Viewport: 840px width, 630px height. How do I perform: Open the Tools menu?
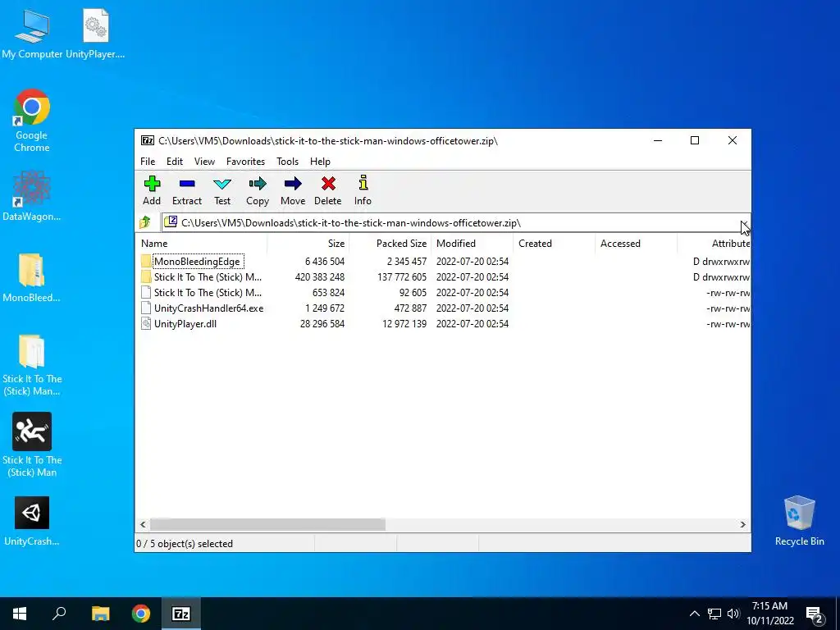pyautogui.click(x=287, y=162)
